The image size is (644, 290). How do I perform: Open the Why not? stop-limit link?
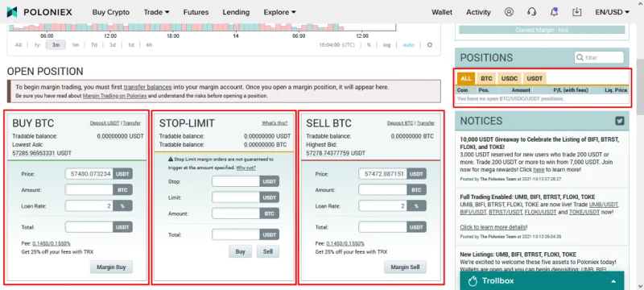click(246, 168)
